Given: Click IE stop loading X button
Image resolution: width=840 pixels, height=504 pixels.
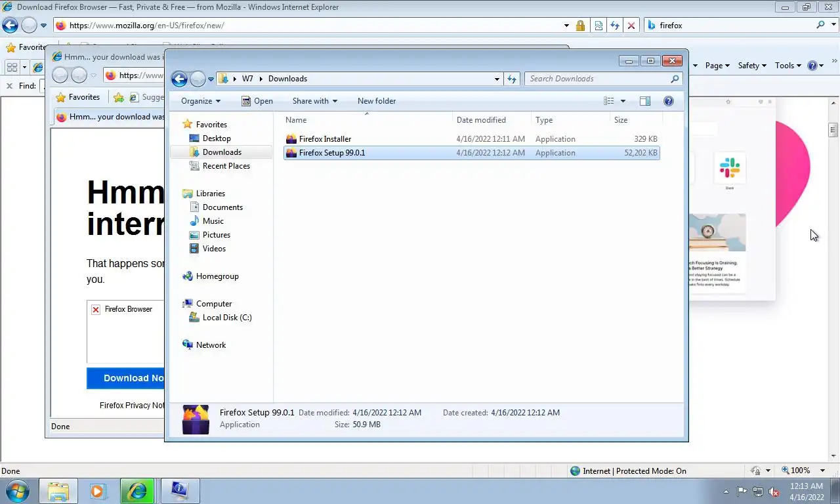Looking at the screenshot, I should [631, 26].
